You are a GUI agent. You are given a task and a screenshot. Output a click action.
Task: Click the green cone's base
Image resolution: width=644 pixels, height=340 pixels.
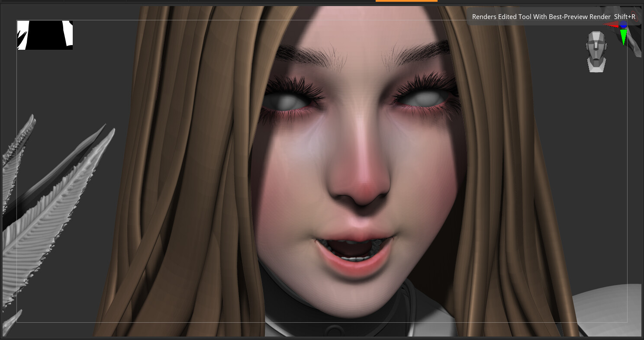click(x=624, y=30)
